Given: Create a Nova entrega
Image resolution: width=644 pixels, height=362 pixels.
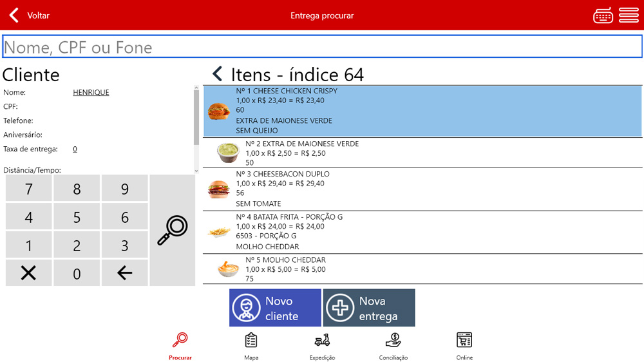Looking at the screenshot, I should coord(369,308).
